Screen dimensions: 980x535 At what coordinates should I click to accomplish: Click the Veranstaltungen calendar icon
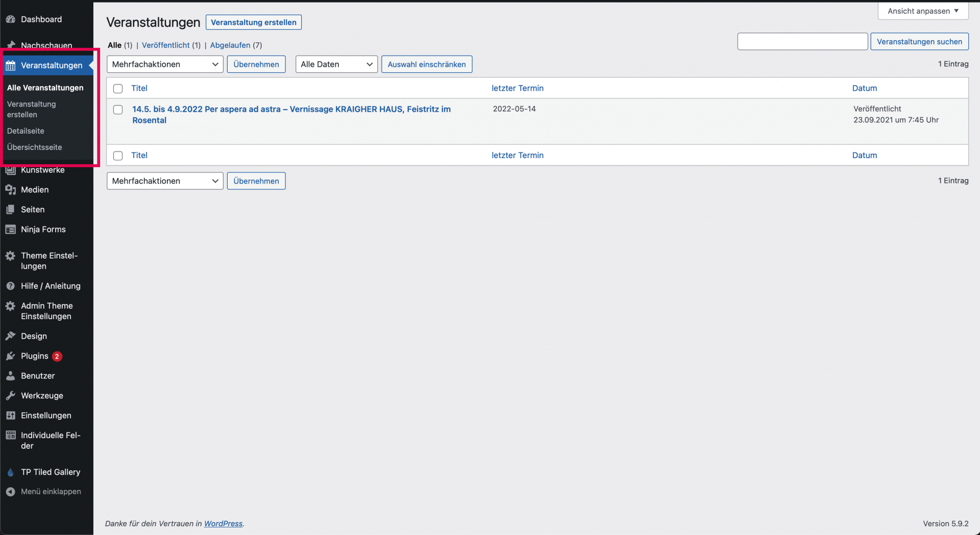tap(10, 65)
